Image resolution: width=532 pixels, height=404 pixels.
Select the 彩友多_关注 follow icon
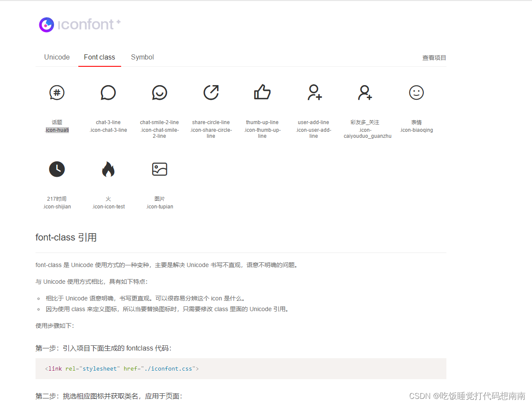[x=365, y=92]
